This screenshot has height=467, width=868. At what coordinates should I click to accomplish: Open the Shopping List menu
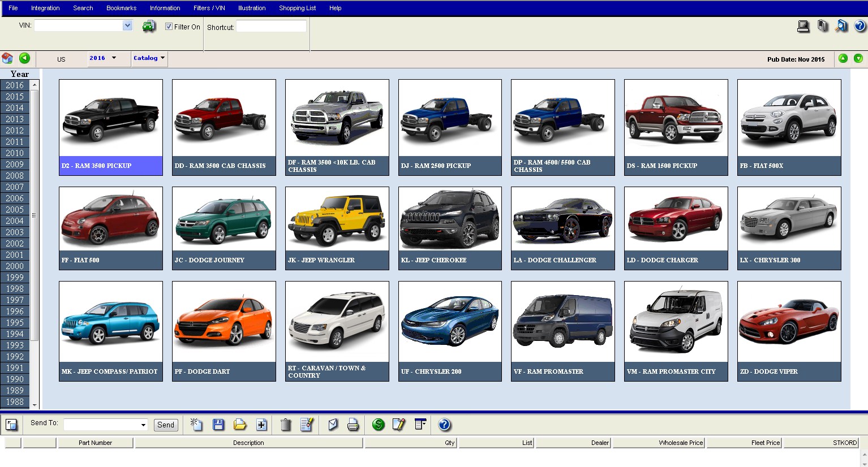(298, 8)
